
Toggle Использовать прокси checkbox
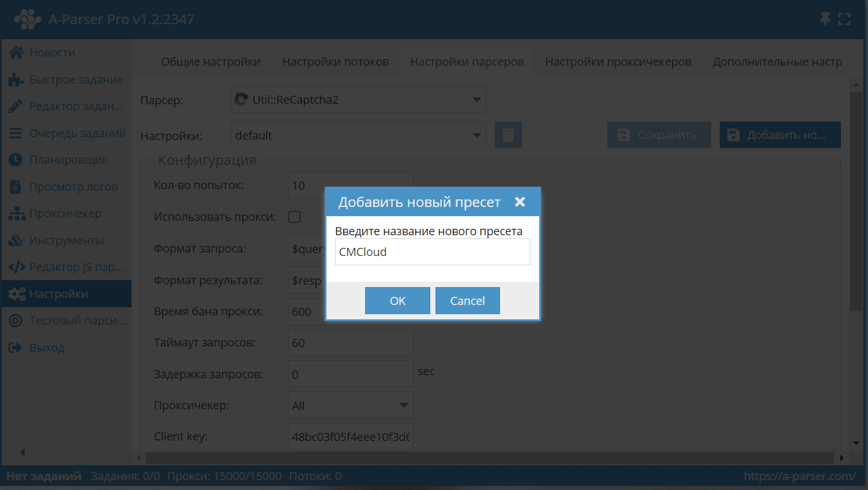click(295, 217)
